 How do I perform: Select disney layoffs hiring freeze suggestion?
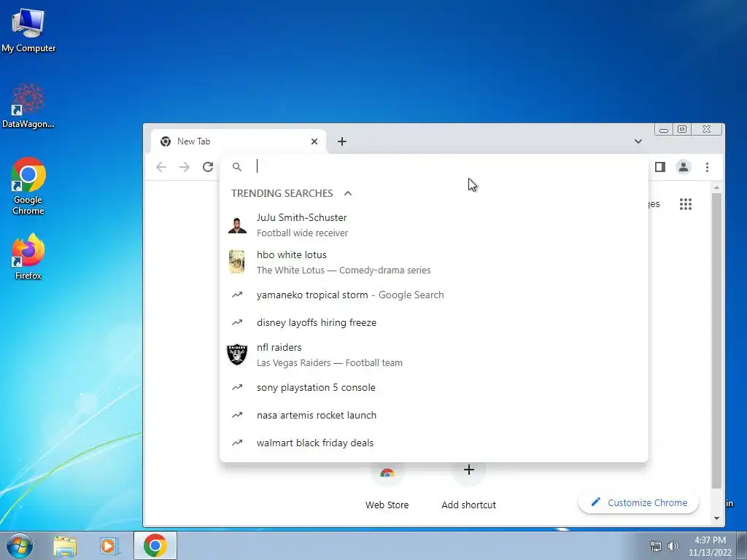click(x=433, y=322)
